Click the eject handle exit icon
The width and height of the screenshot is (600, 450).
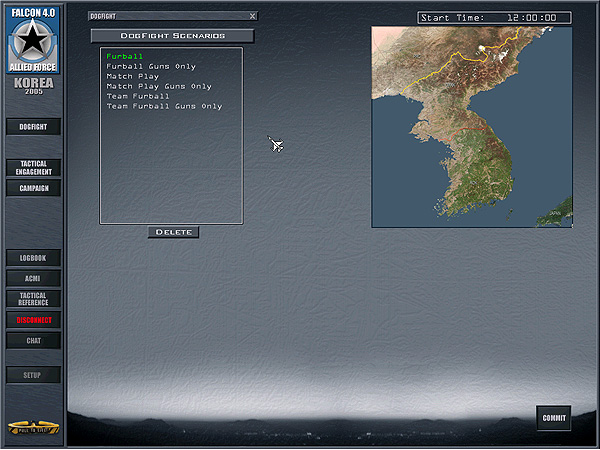[x=33, y=427]
